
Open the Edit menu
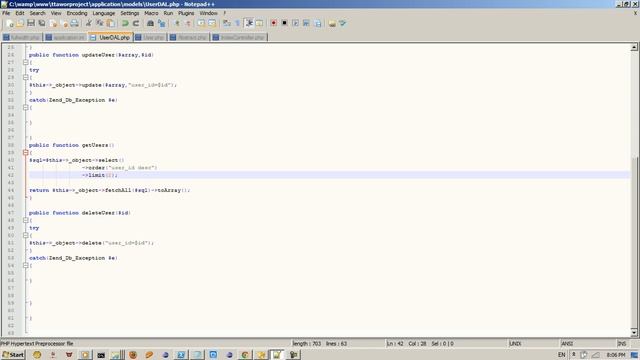[20, 13]
